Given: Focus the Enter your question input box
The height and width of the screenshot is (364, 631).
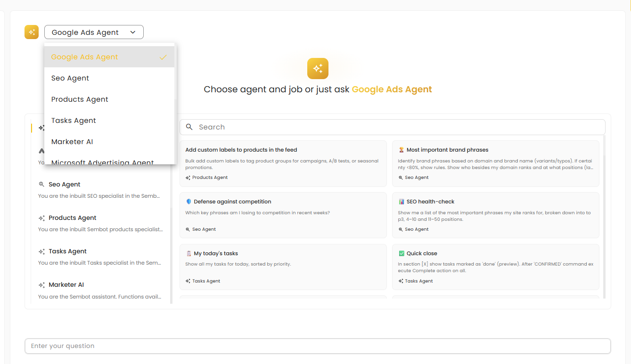Looking at the screenshot, I should [x=318, y=346].
